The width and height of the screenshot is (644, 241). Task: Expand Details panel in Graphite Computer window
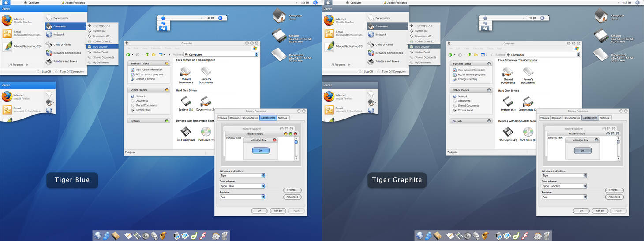[489, 121]
